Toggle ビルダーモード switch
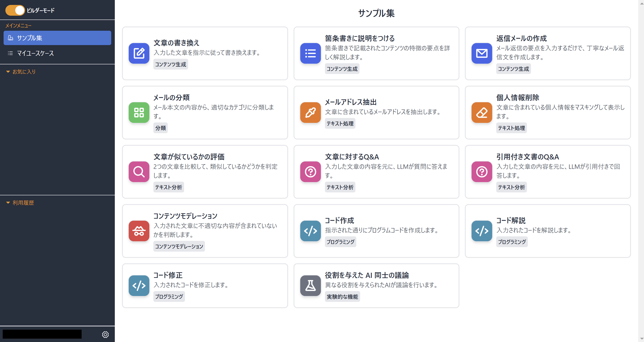Viewport: 644px width, 342px height. coord(15,10)
